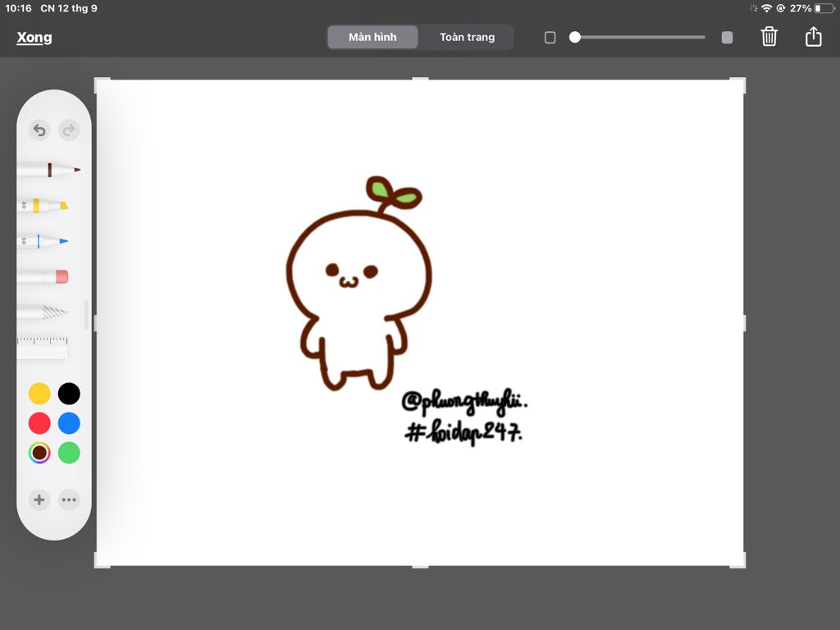Image resolution: width=840 pixels, height=630 pixels.
Task: Open the brown color picker swatch
Action: (x=39, y=453)
